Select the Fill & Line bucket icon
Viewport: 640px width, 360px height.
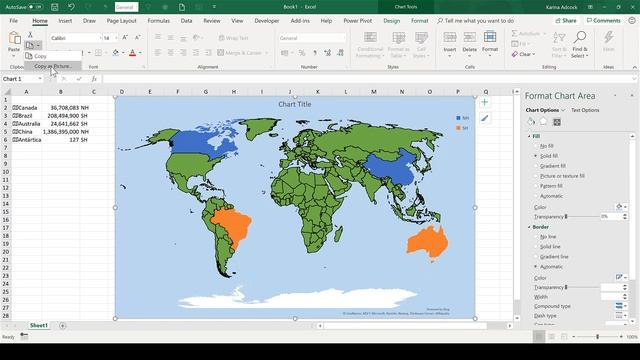coord(531,122)
